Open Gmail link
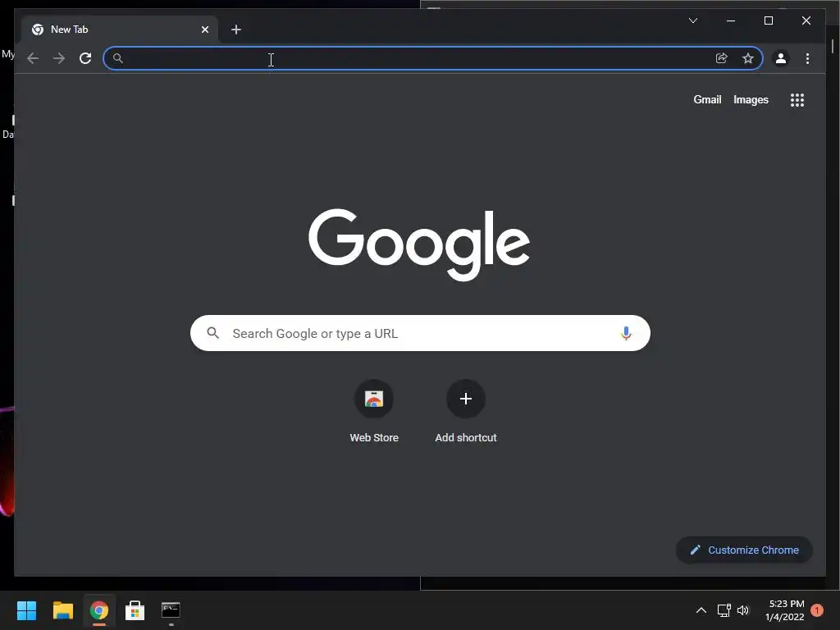840x630 pixels. tap(707, 99)
